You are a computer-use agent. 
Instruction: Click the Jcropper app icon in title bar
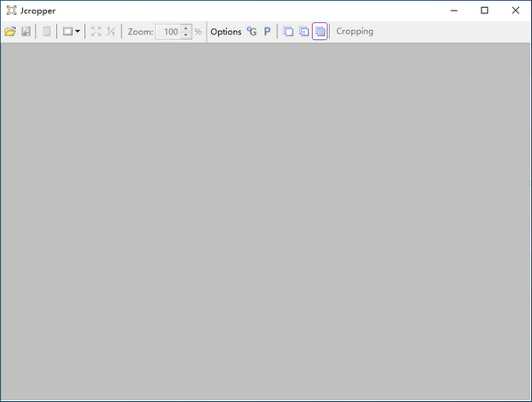(12, 11)
